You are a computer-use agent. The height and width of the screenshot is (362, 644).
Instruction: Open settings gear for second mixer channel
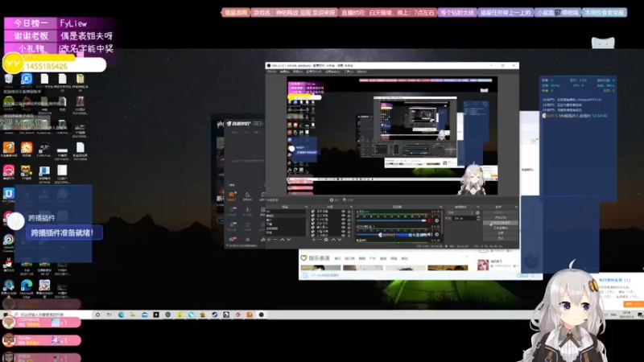click(x=437, y=234)
